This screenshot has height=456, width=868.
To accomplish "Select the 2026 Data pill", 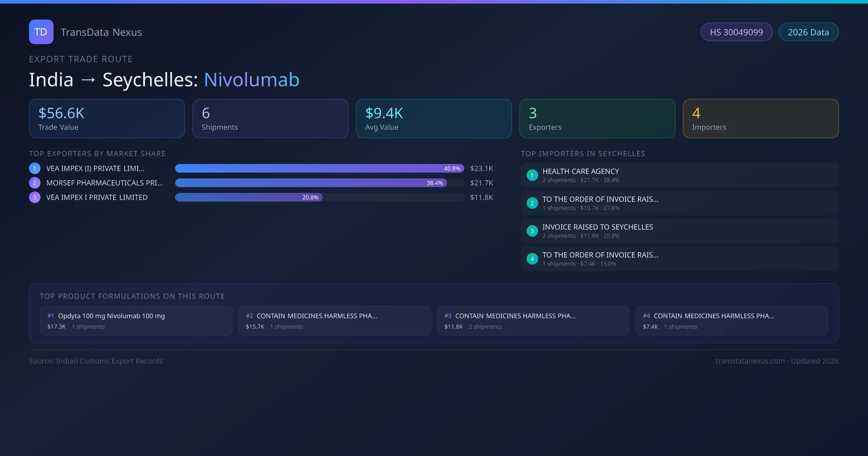I will 808,32.
